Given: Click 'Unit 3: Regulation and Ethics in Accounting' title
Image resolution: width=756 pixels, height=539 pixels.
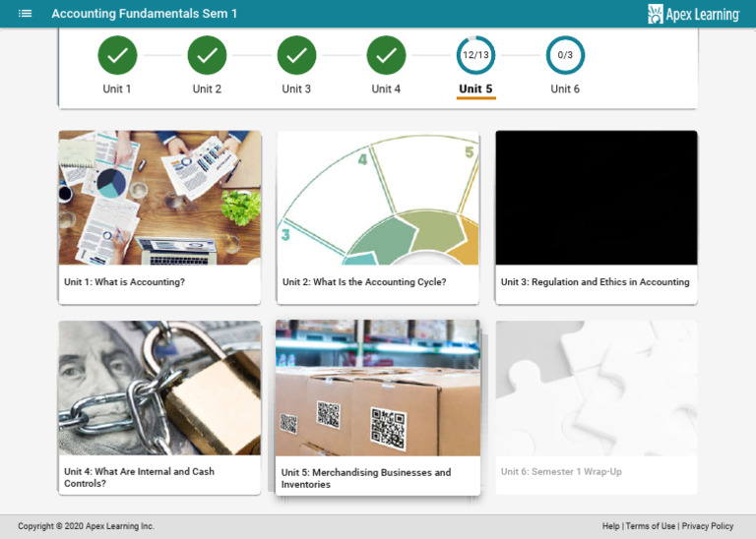Looking at the screenshot, I should (x=595, y=281).
